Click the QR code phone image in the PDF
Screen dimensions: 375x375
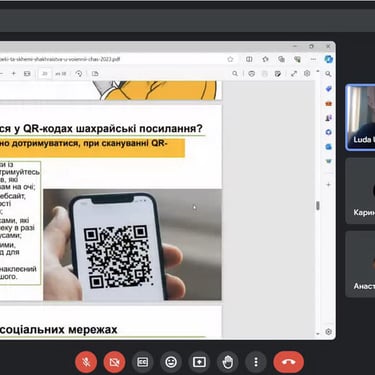tap(132, 245)
